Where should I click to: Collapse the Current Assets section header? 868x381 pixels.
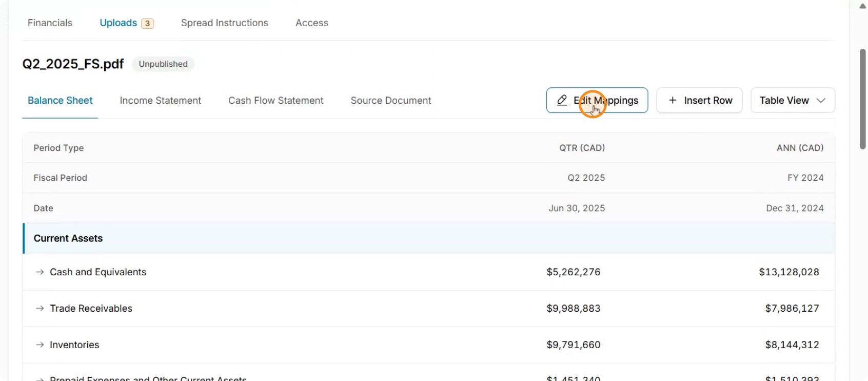tap(429, 238)
